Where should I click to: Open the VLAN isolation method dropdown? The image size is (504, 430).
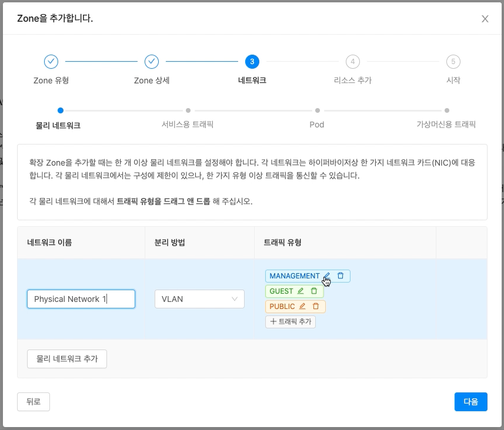click(199, 299)
